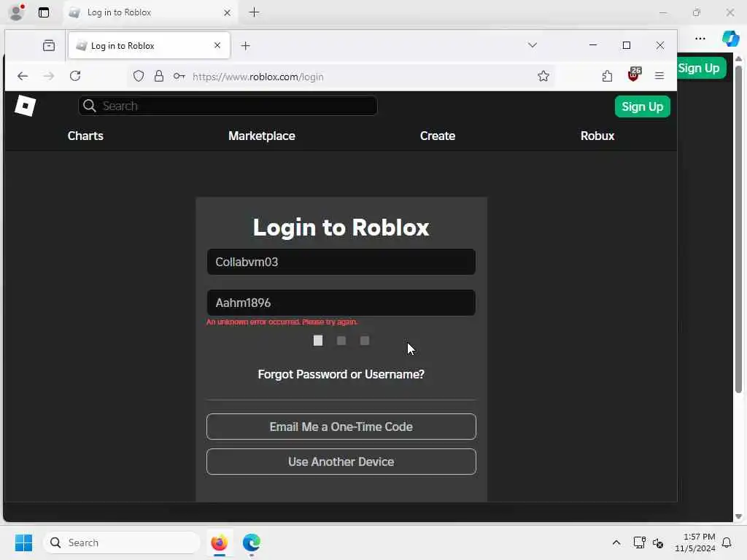Open Firefox View icon
Screen dimensions: 747x560
[x=49, y=46]
